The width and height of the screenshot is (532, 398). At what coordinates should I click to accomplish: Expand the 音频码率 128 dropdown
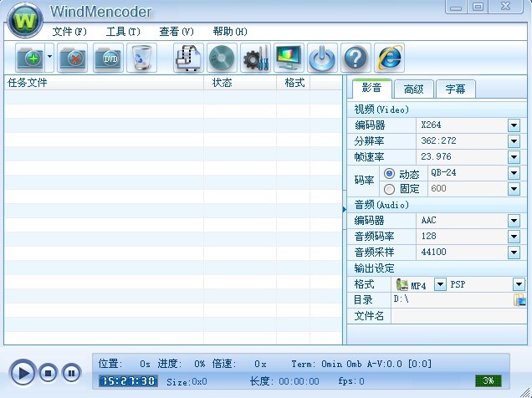point(514,237)
